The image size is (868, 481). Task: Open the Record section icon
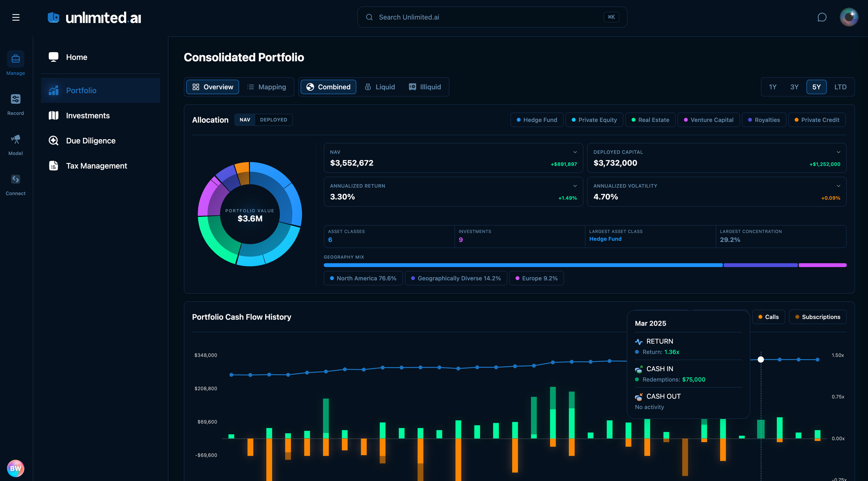tap(16, 99)
